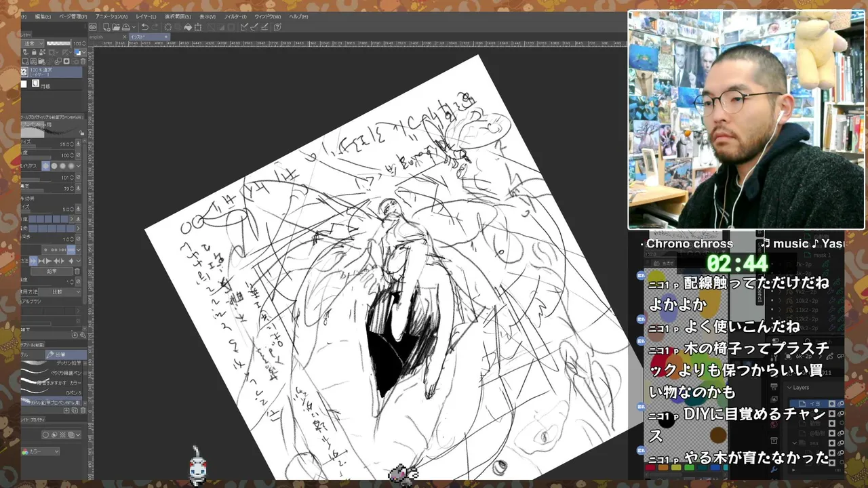Click the Scale/Rotate transform icon
Viewport: 868px width, 488px height.
point(197,27)
